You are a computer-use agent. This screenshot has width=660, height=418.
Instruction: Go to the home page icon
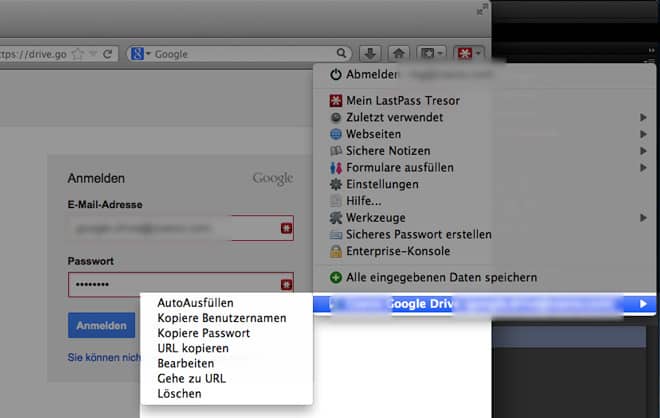tap(398, 53)
